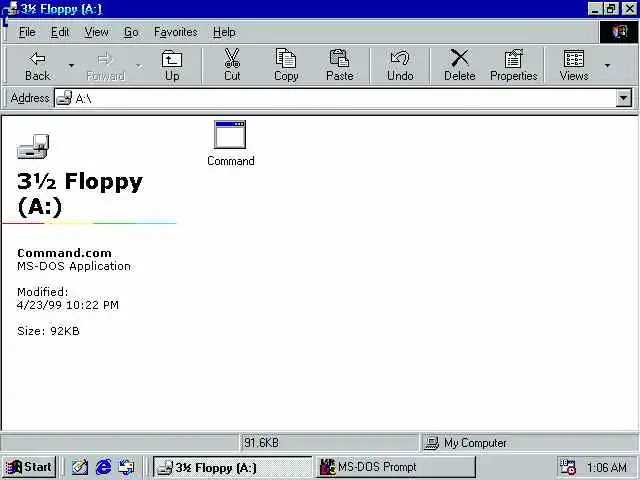Click the Delete X icon
This screenshot has width=640, height=480.
click(460, 58)
